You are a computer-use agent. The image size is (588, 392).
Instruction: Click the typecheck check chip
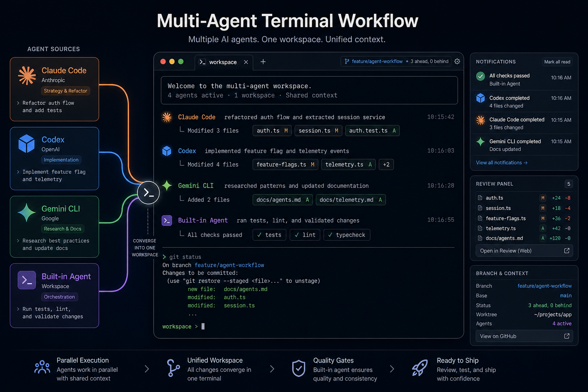click(x=347, y=235)
